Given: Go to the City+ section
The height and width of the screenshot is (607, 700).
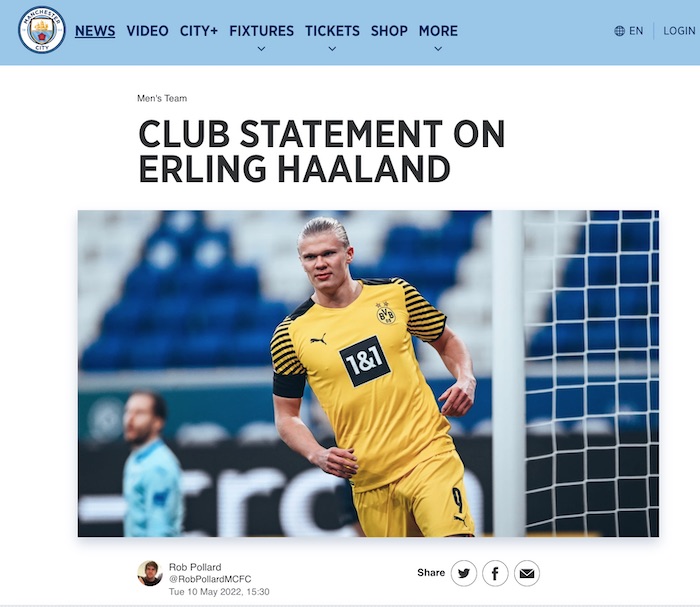Looking at the screenshot, I should click(199, 31).
